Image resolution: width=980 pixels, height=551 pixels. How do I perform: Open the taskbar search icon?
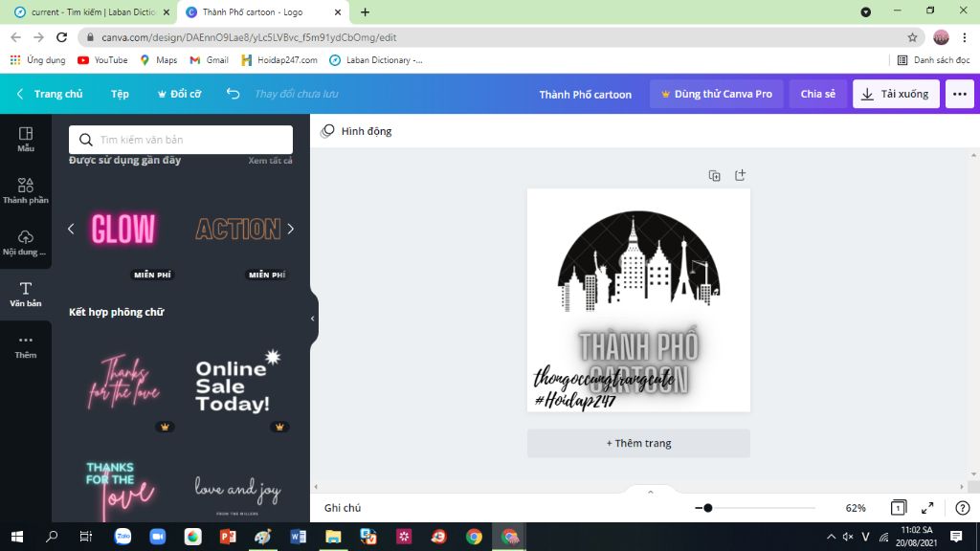click(52, 537)
